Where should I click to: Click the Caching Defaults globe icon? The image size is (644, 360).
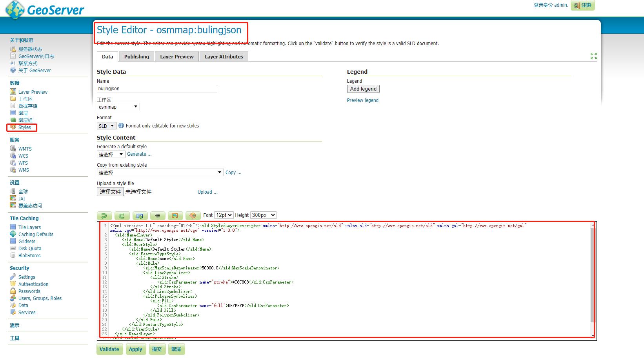click(13, 234)
